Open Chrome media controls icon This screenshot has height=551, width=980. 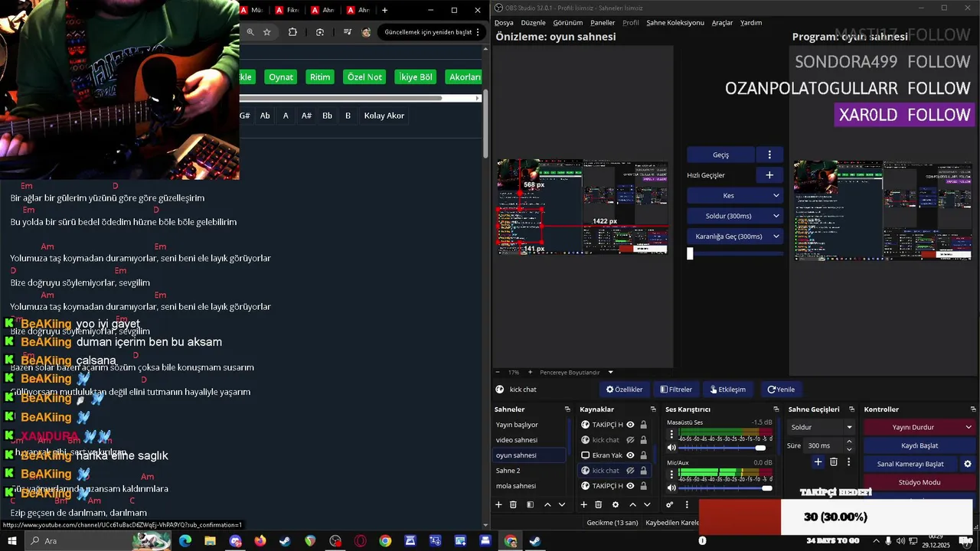[x=348, y=32]
